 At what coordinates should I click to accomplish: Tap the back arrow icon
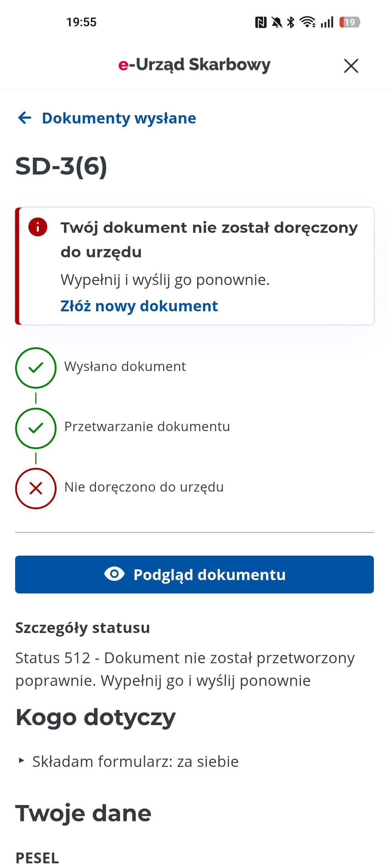24,118
